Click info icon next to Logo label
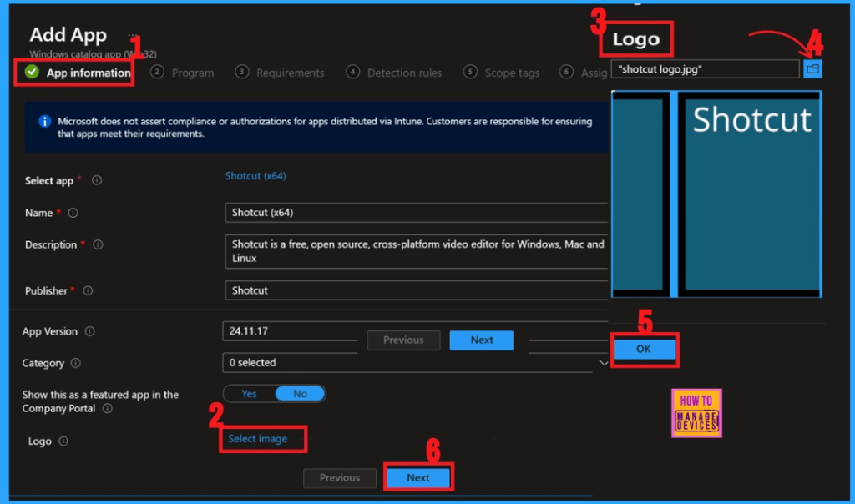The width and height of the screenshot is (855, 504). pos(63,441)
